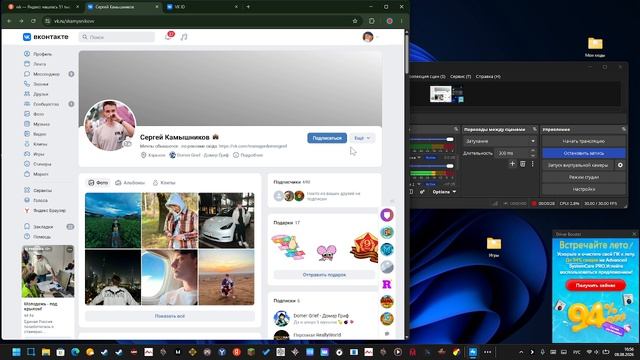The width and height of the screenshot is (640, 360).
Task: Switch to VK ID browser tab
Action: [x=201, y=7]
